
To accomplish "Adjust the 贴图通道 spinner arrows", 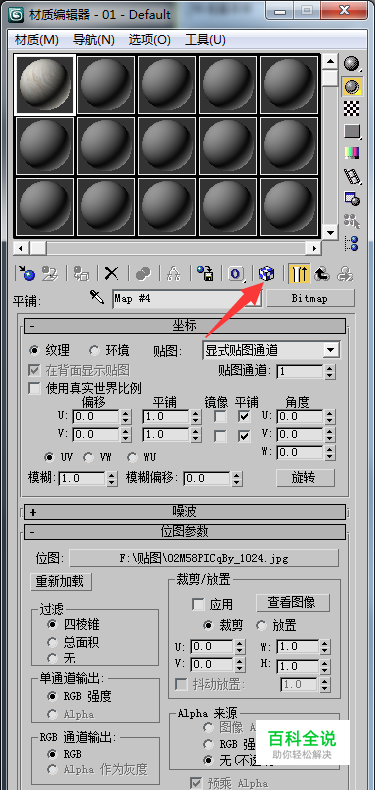I will pos(330,372).
